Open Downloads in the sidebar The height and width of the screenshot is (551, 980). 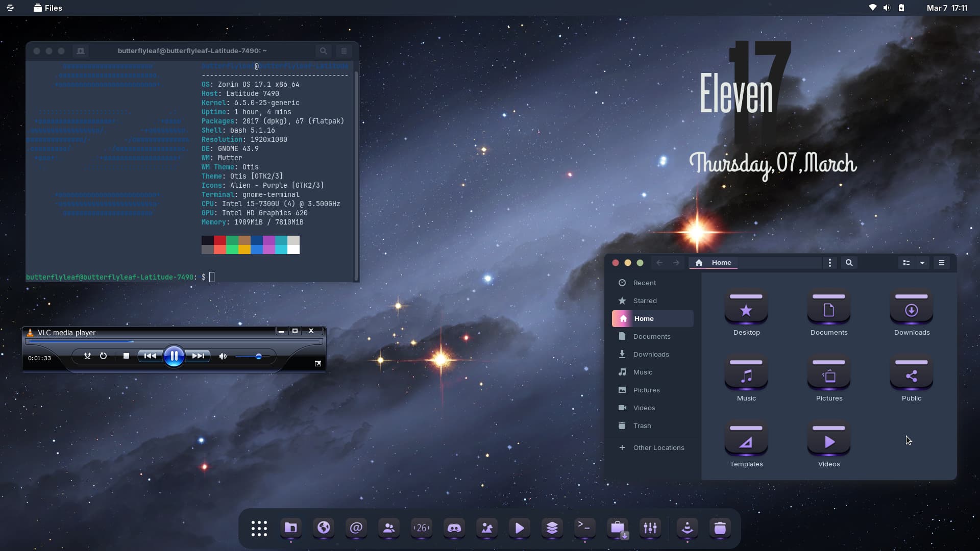tap(652, 354)
